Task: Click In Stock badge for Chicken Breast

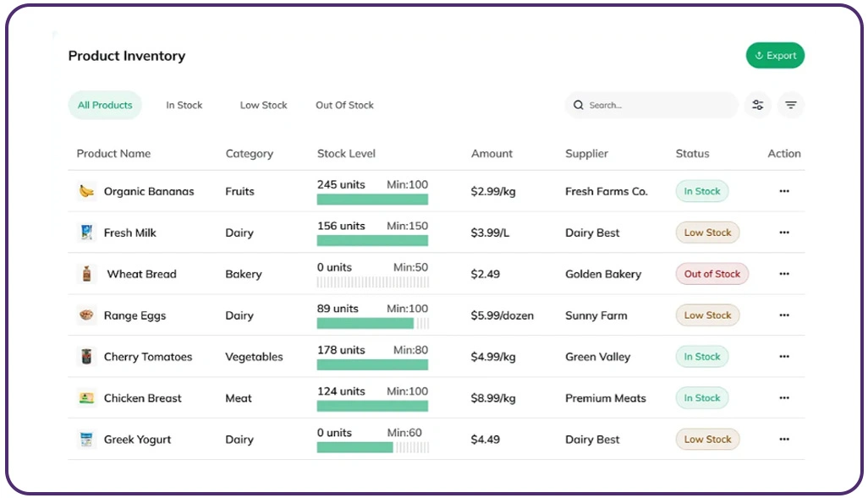Action: (x=702, y=398)
